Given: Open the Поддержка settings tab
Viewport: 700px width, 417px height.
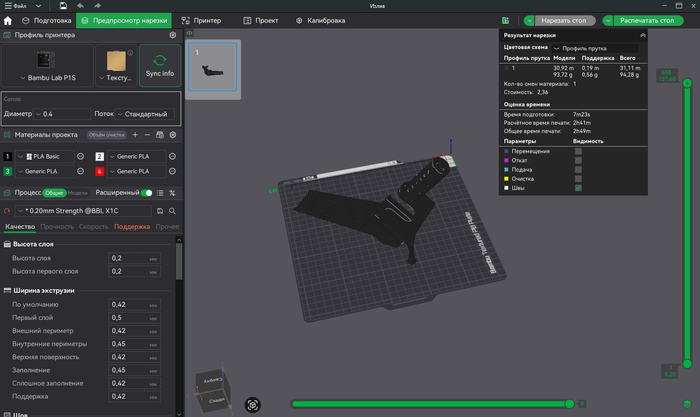Looking at the screenshot, I should [x=132, y=228].
